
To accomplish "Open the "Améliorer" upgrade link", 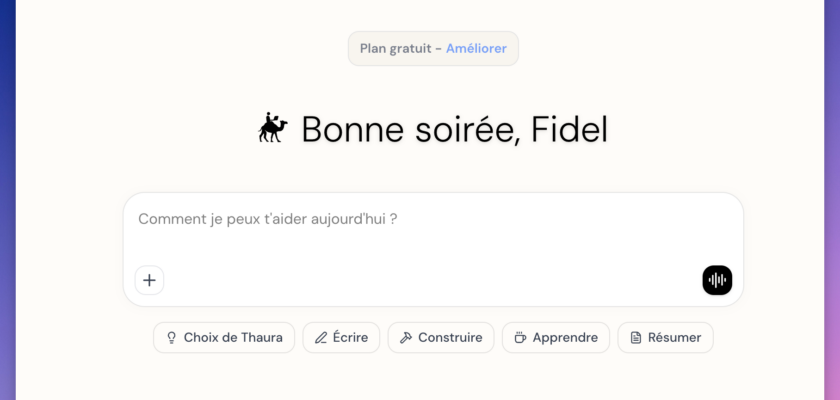I will click(476, 48).
